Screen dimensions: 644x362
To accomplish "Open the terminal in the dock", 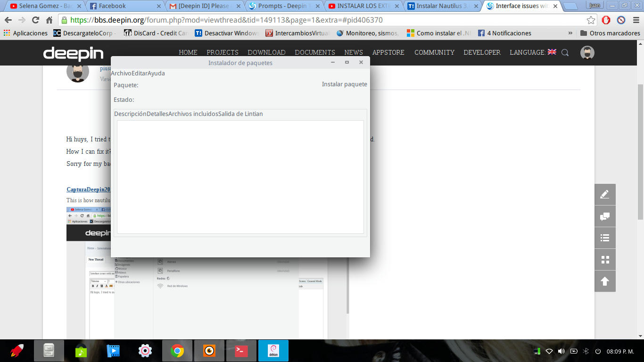I will pos(241,351).
